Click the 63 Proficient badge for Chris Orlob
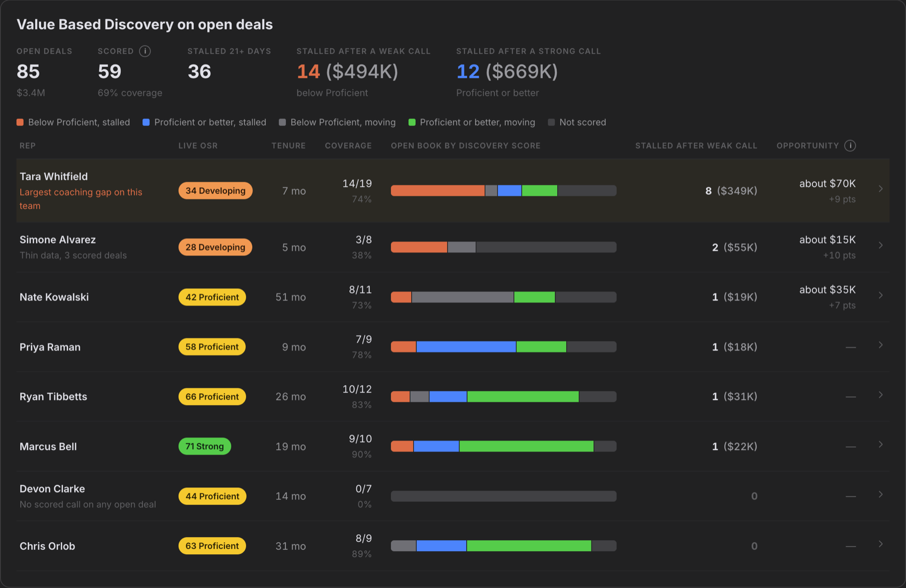 [x=212, y=546]
